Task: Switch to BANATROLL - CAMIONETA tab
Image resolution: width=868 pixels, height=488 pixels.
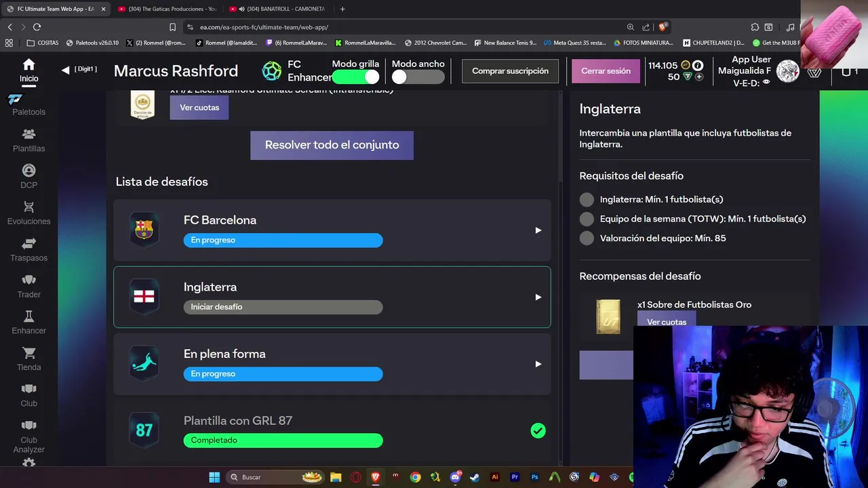Action: pos(278,9)
